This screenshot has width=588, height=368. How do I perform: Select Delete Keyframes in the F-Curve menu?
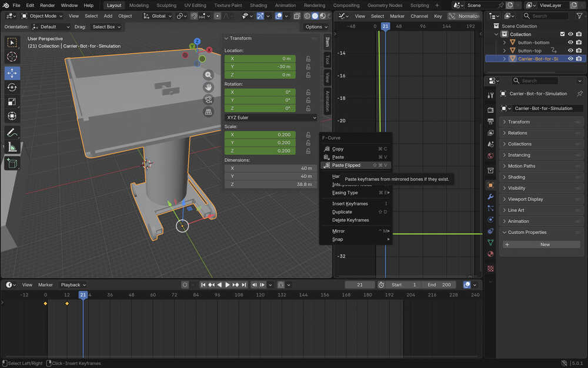pos(350,220)
